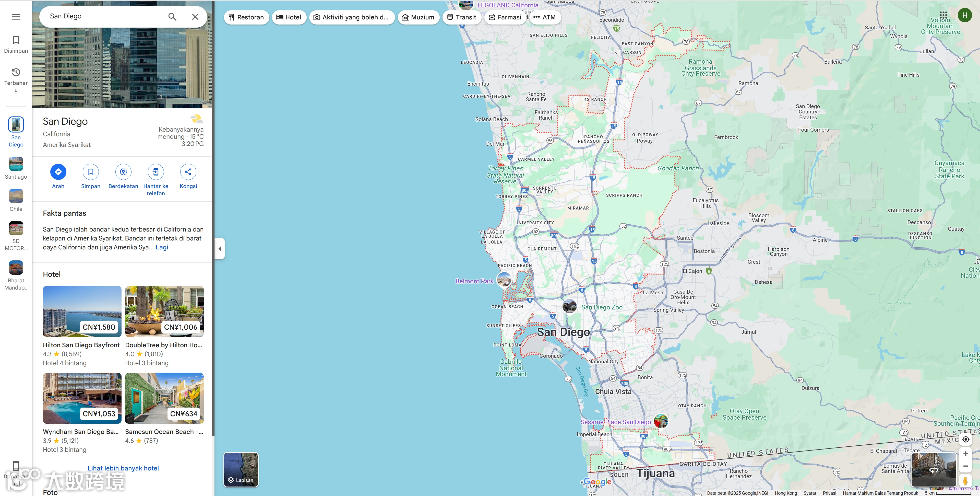Click Lihat lebih banyak hotel link
Screen dimensions: 980x496
coord(123,468)
